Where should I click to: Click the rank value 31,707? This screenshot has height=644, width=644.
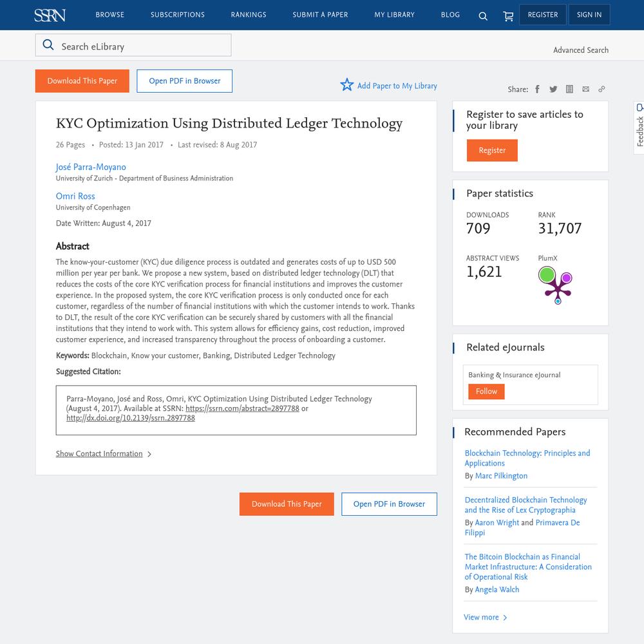pos(560,229)
